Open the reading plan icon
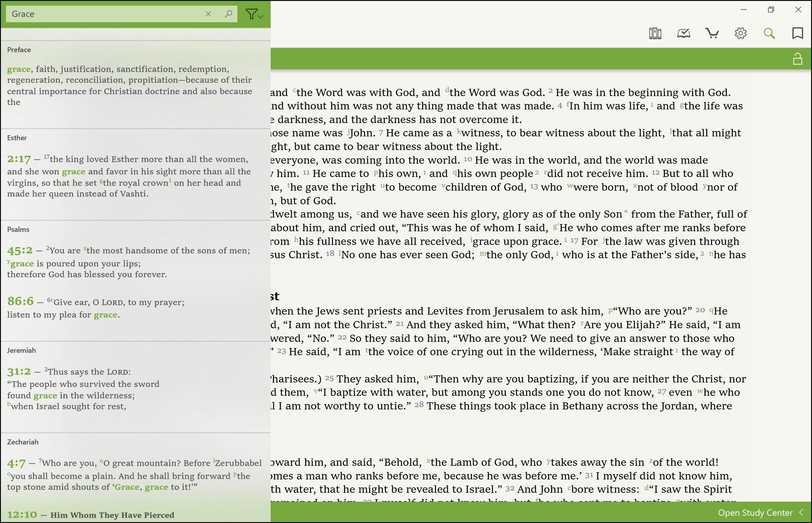 683,33
